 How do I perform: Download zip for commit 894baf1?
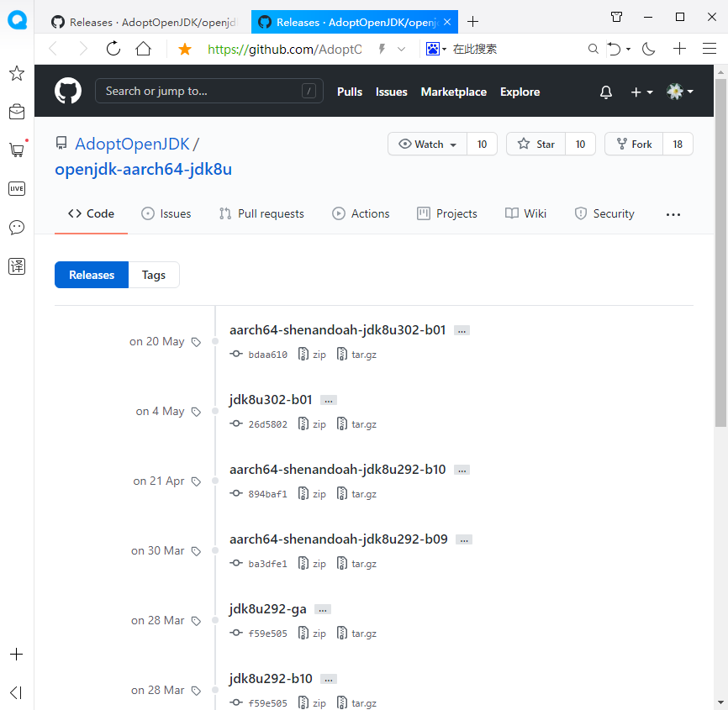point(312,494)
